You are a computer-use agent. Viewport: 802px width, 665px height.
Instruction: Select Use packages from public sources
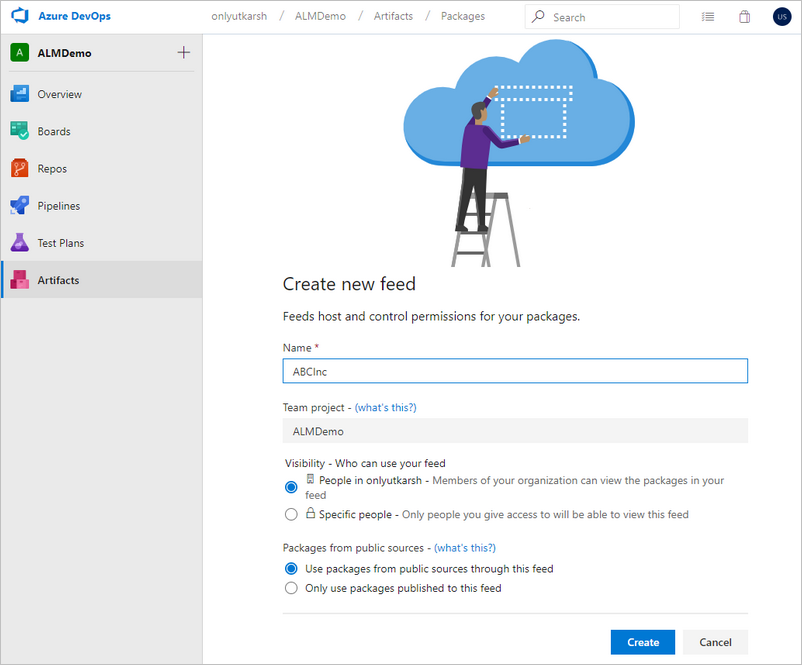click(x=291, y=569)
